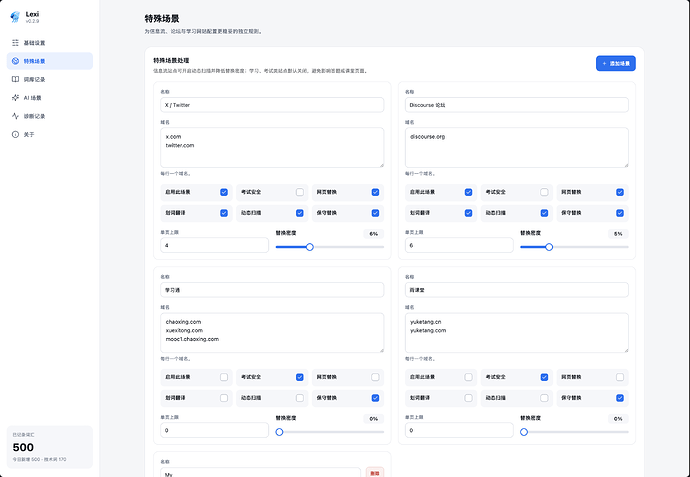Uncheck 动态扫描 in the Discourse card

coord(544,213)
